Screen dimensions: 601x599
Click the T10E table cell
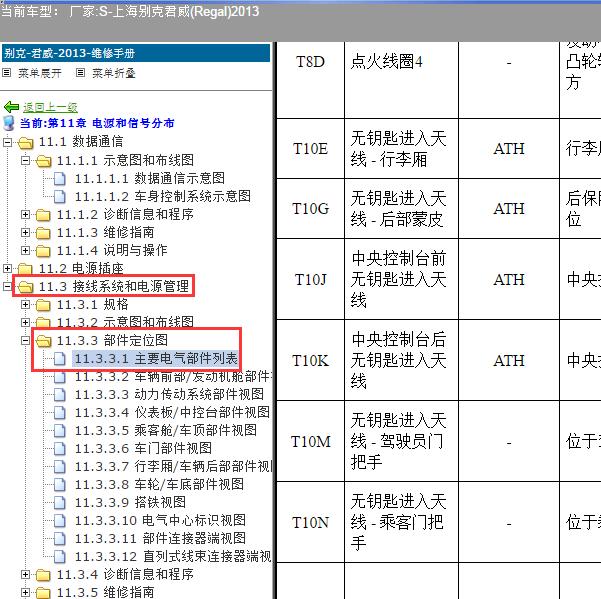[x=310, y=149]
